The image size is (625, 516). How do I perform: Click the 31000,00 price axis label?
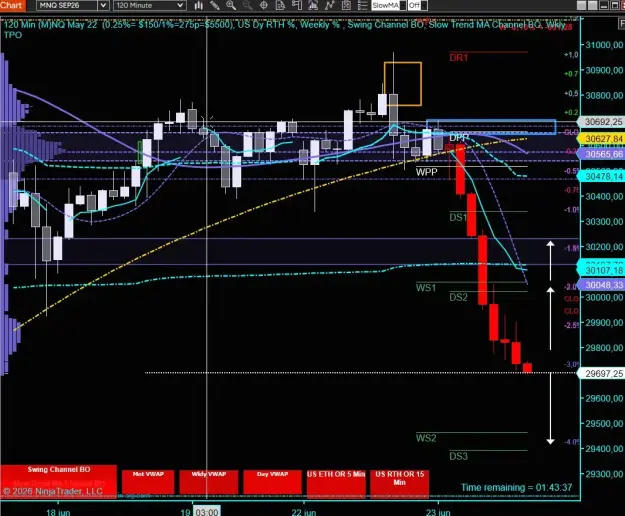tap(604, 45)
